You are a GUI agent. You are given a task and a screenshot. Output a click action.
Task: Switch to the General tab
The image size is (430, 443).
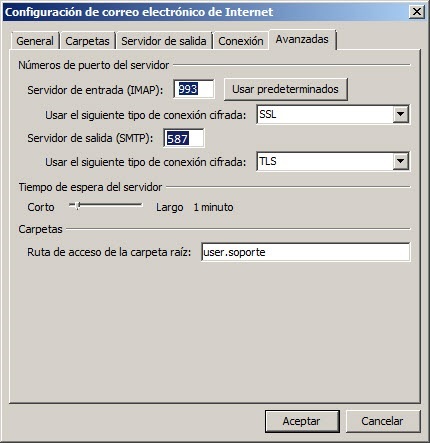pos(35,41)
